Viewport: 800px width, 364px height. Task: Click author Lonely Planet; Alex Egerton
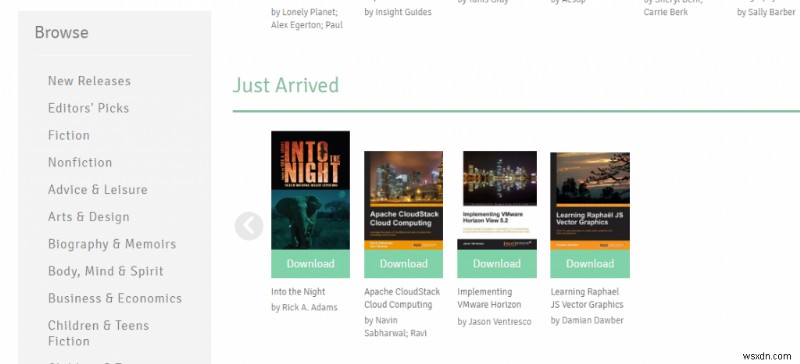tap(307, 18)
